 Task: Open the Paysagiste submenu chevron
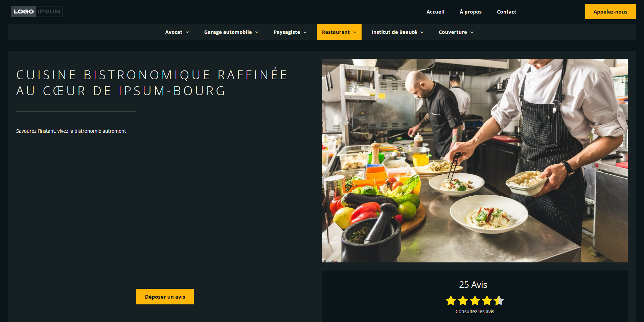[305, 33]
